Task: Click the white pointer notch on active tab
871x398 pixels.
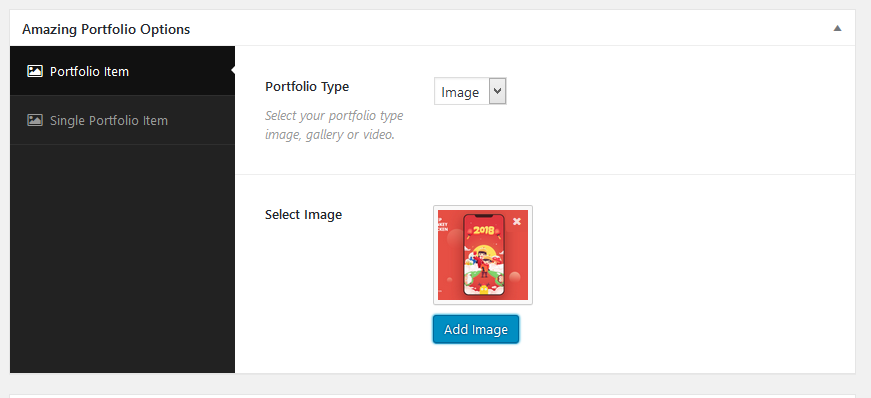Action: [233, 71]
